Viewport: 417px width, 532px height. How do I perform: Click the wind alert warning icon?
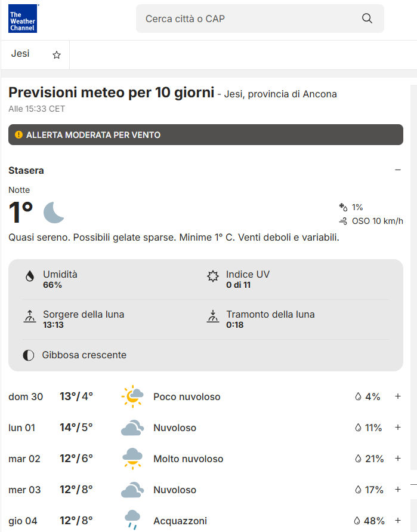point(18,135)
